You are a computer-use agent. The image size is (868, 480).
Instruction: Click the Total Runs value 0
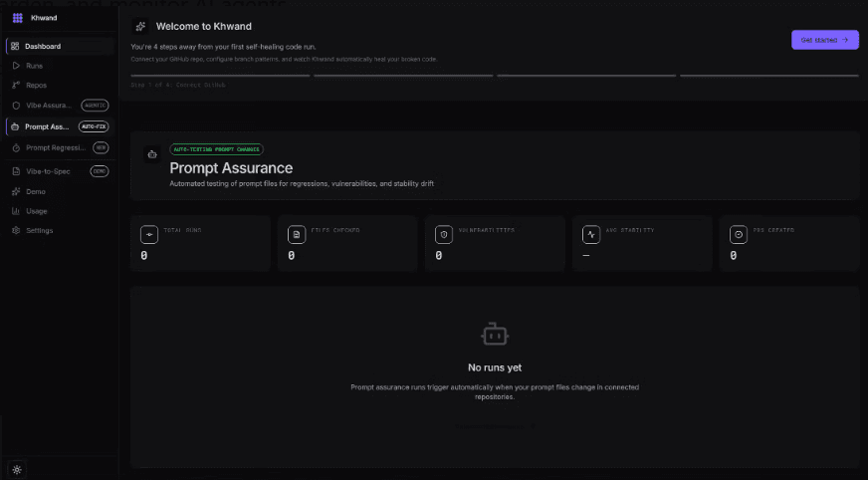(144, 256)
